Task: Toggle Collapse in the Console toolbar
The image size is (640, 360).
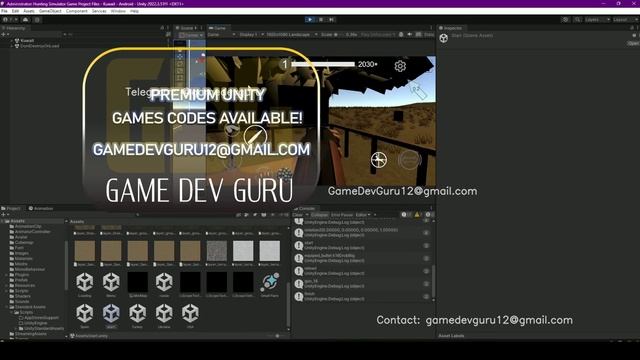Action: (319, 215)
